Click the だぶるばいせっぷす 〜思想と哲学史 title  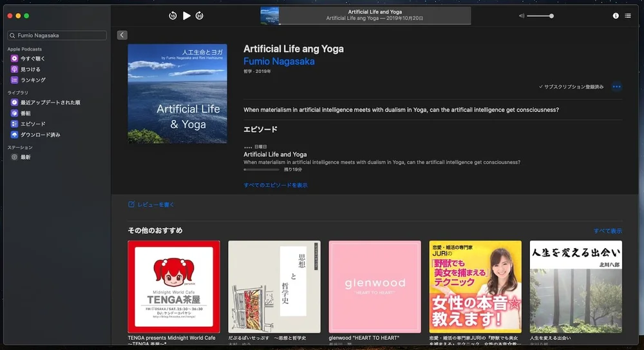pos(267,338)
